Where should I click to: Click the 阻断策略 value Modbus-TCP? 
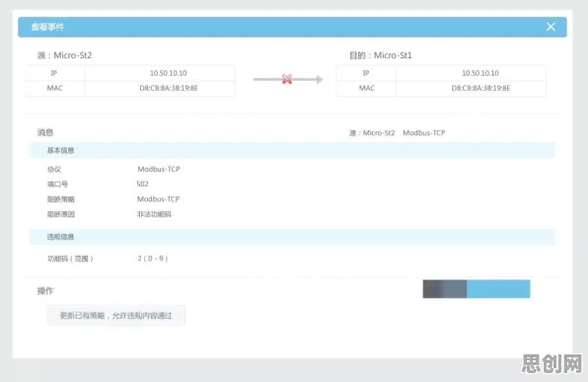(x=158, y=198)
